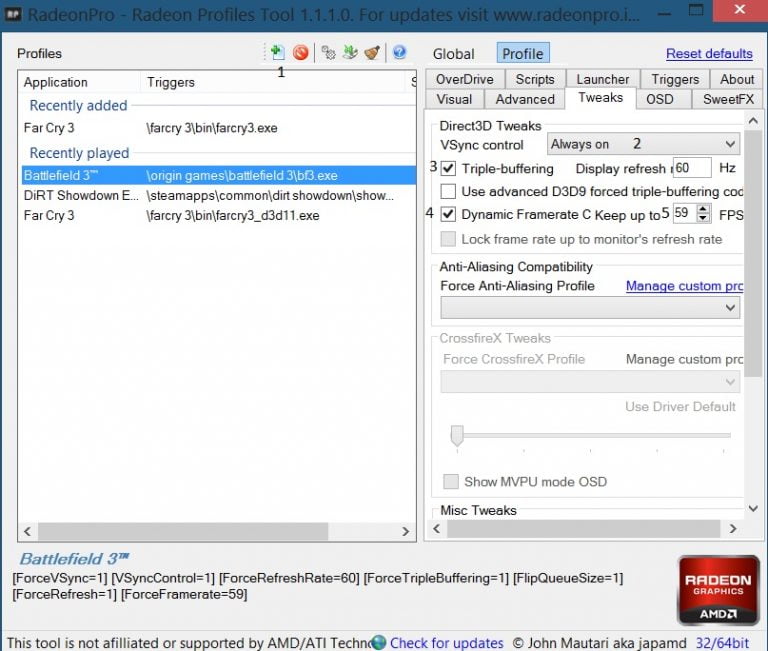Open help with the blue question icon
This screenshot has width=768, height=651.
[399, 52]
